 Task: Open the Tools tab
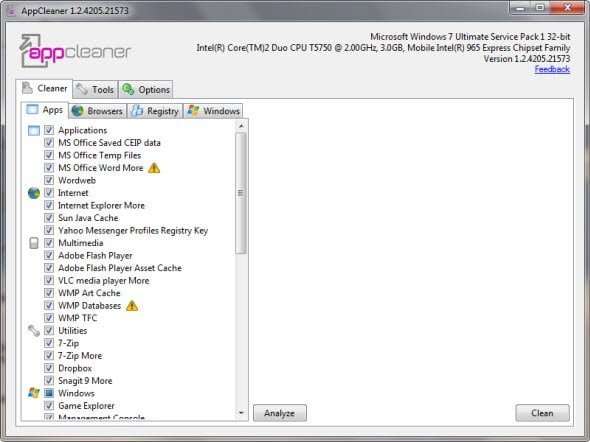[x=96, y=90]
